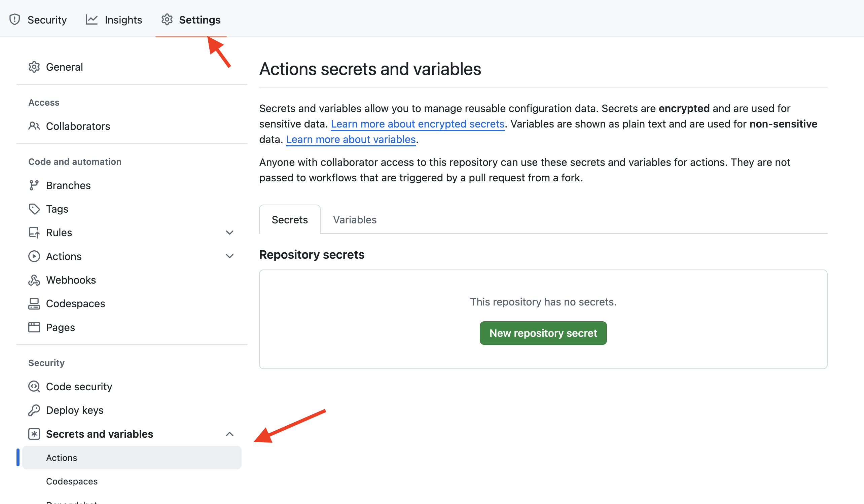Collapse Secrets and variables section
Viewport: 864px width, 504px height.
(x=230, y=434)
